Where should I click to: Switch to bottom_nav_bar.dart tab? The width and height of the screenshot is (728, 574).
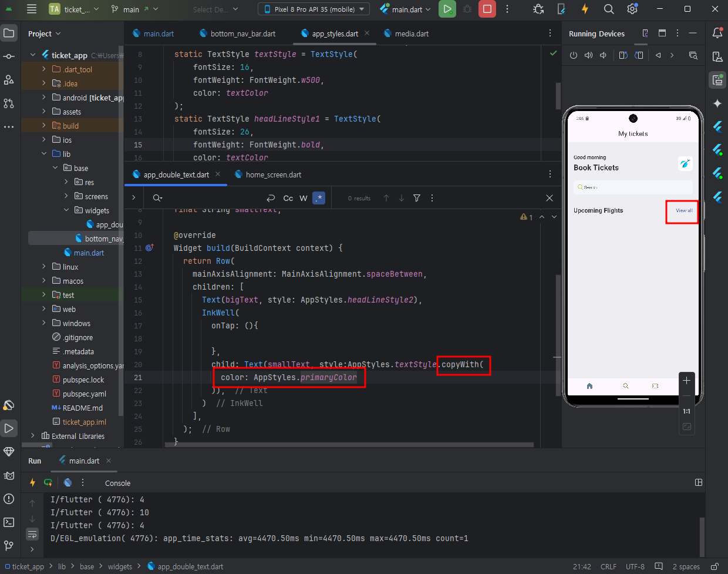coord(237,33)
